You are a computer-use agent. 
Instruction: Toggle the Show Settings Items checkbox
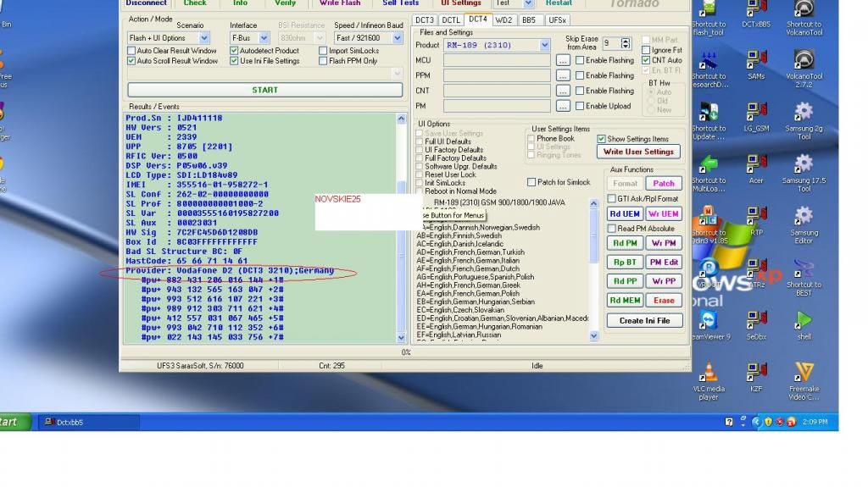[601, 139]
